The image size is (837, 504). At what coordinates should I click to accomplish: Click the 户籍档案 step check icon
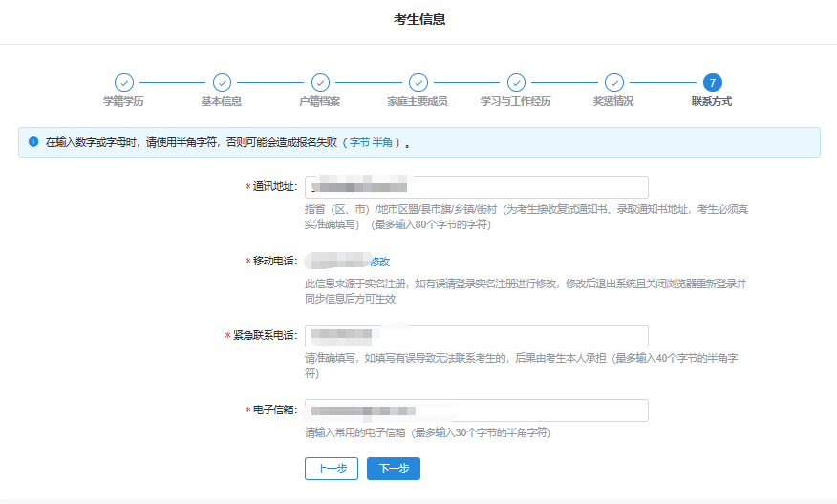320,83
